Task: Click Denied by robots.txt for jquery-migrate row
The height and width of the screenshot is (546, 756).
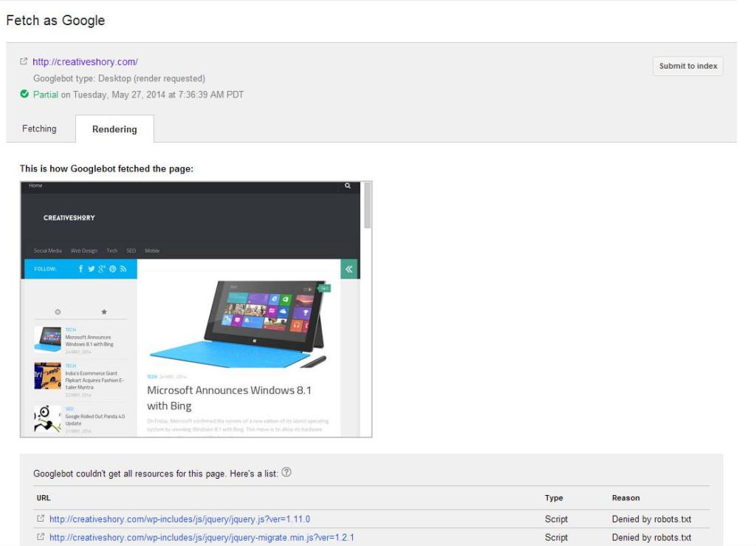Action: pyautogui.click(x=651, y=537)
